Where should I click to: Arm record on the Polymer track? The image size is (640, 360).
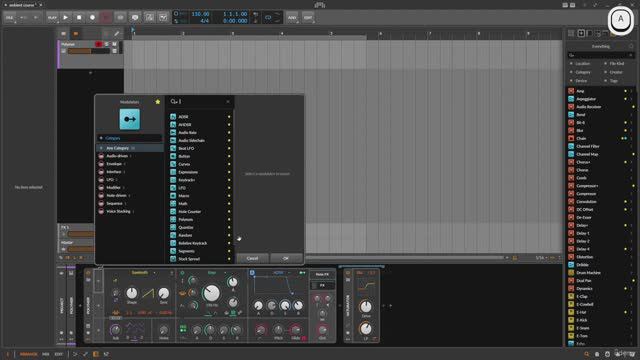pos(98,44)
